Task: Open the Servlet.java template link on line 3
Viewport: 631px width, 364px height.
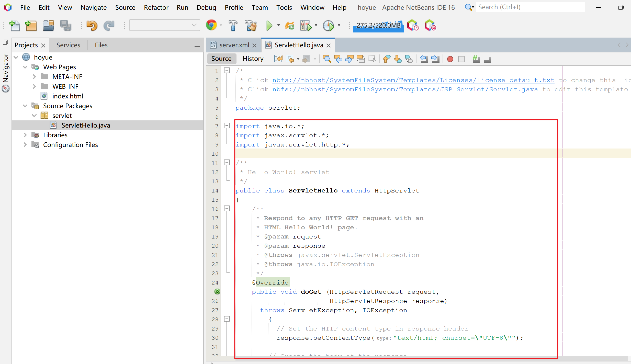Action: (405, 89)
